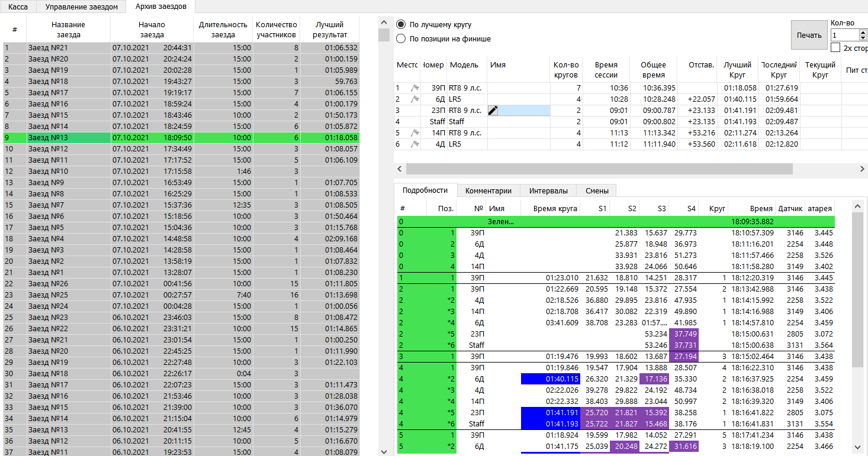
Task: Click the finish flag icon for kart 6Д
Action: click(x=414, y=99)
